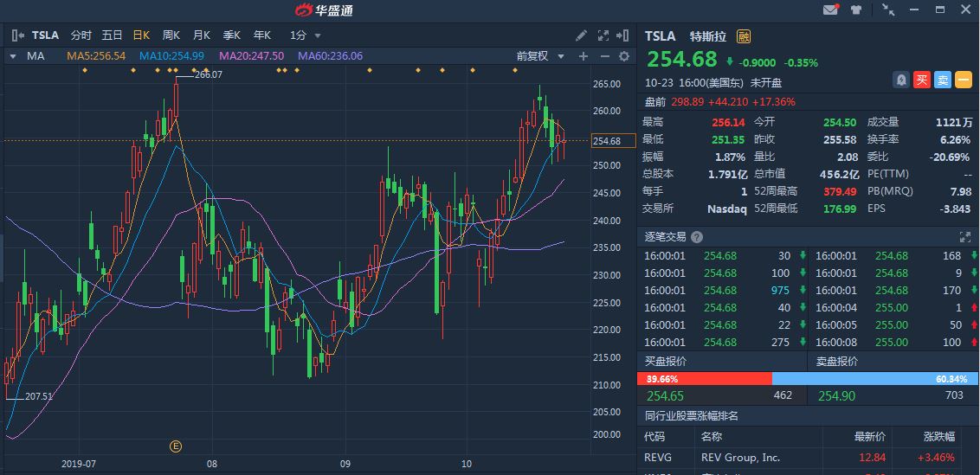Switch to the 分时 intraday tab
Screen dimensions: 980x475
81,35
